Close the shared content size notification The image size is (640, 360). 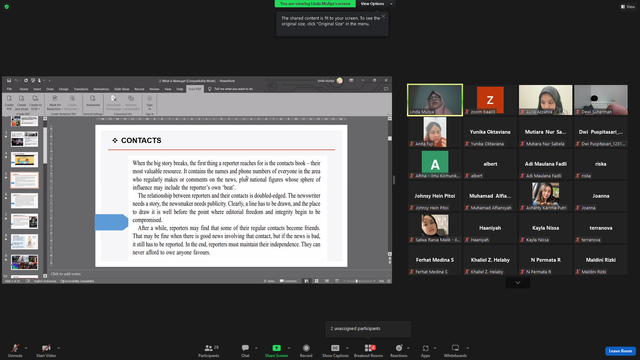click(x=383, y=16)
